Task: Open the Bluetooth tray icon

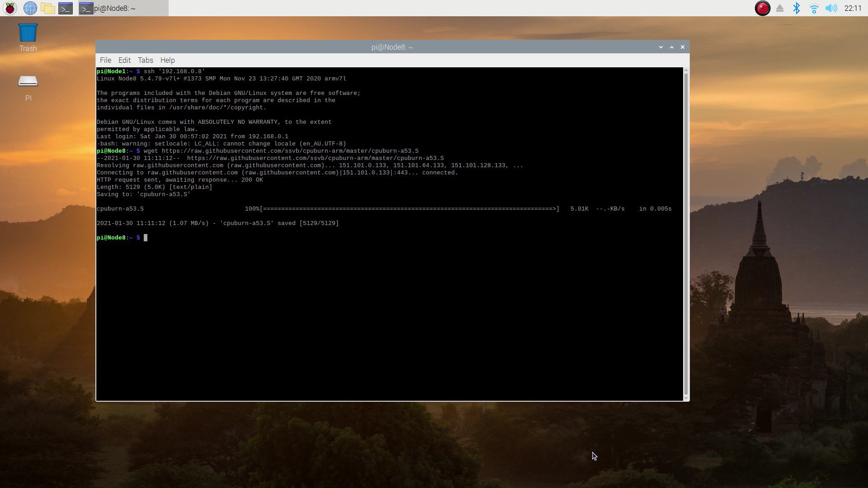Action: point(796,8)
